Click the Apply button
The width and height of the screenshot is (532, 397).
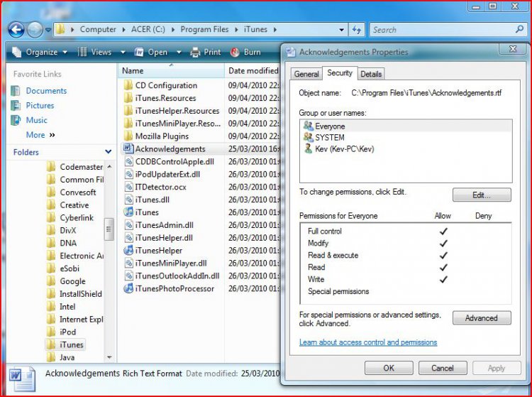[497, 368]
